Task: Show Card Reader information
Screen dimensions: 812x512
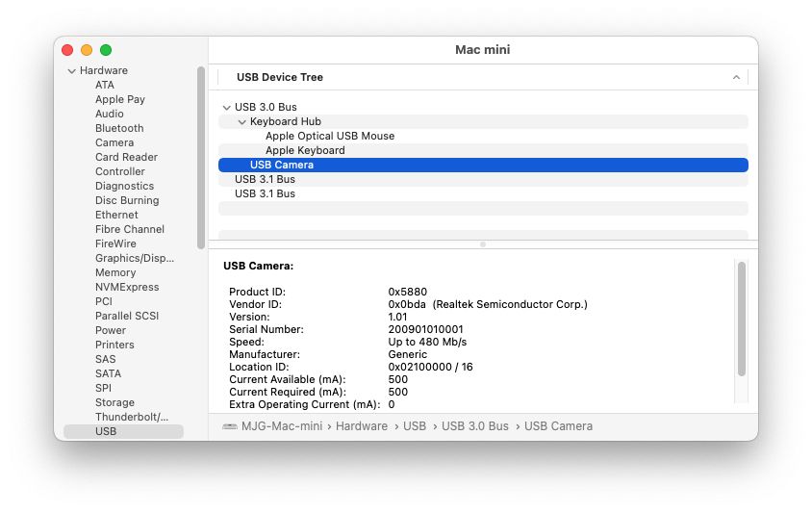Action: (x=126, y=157)
